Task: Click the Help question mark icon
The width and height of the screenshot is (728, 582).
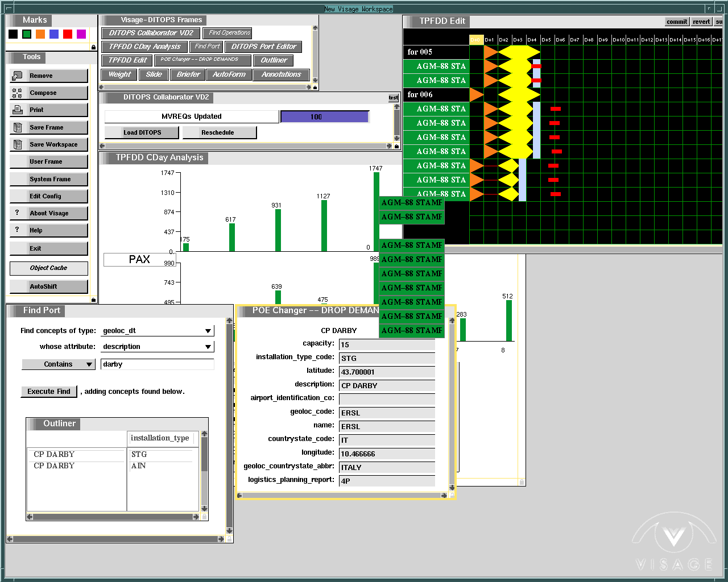Action: pos(17,230)
